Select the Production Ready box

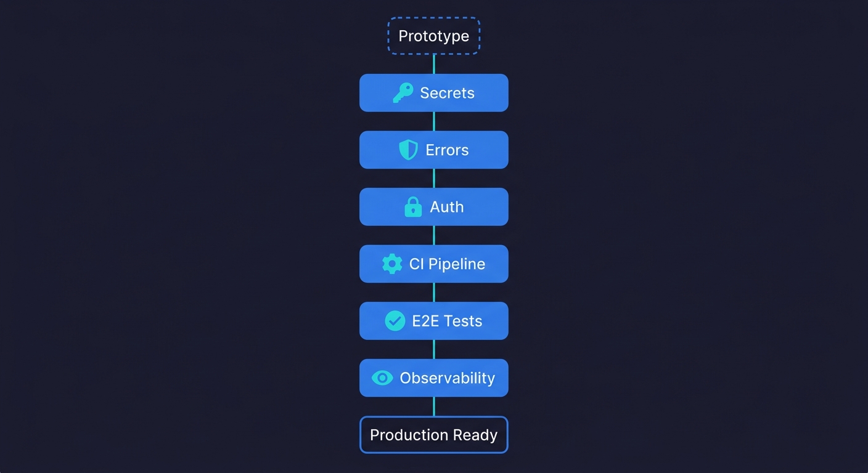click(433, 435)
